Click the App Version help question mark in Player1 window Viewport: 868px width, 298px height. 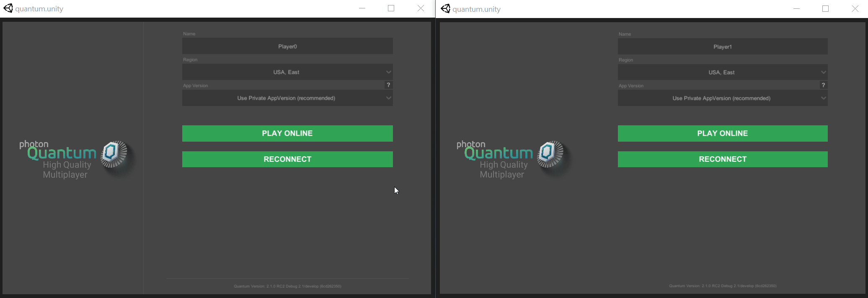point(823,86)
